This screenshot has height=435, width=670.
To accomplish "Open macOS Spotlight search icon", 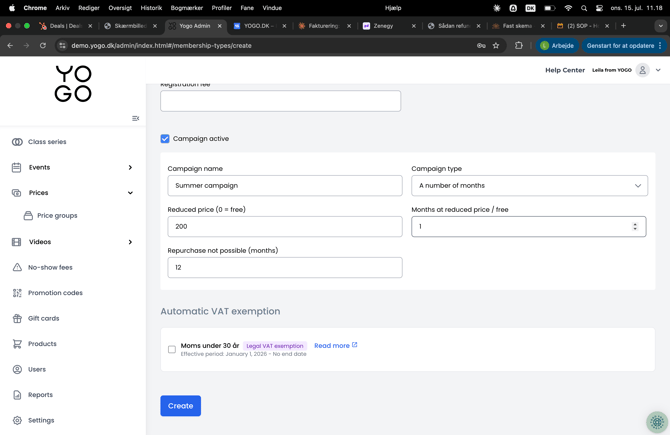I will point(584,8).
